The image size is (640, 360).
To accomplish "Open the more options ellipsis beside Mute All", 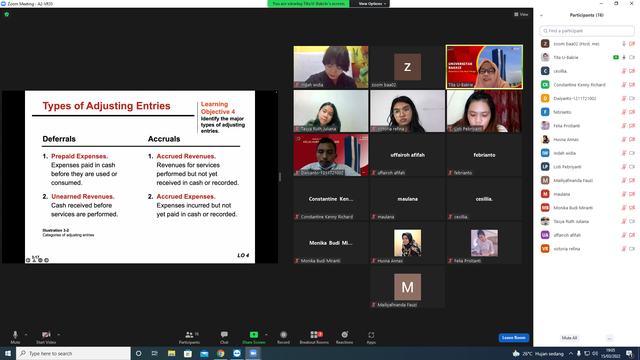I will (x=609, y=338).
